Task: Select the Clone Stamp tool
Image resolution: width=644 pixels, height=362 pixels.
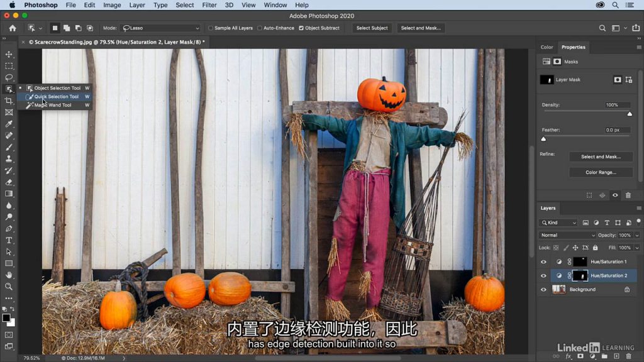Action: click(9, 158)
